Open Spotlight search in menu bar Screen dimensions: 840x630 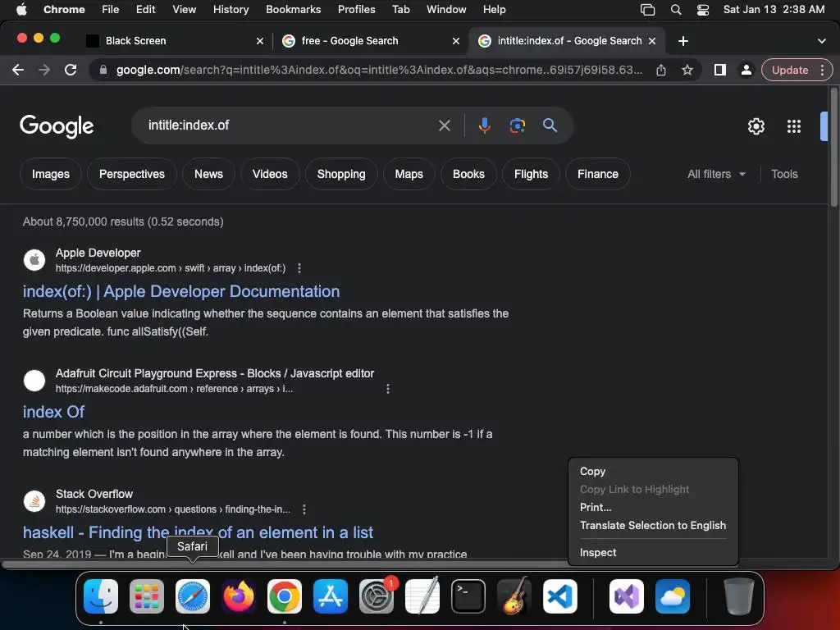click(676, 10)
